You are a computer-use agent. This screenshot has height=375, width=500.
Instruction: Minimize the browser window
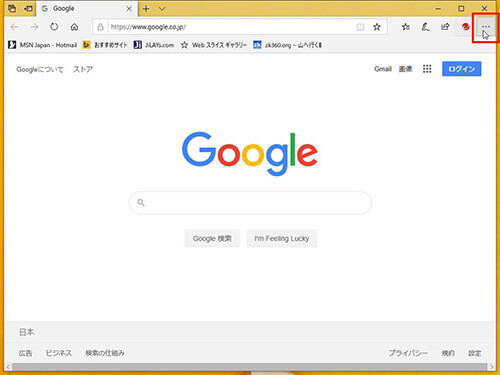(438, 9)
